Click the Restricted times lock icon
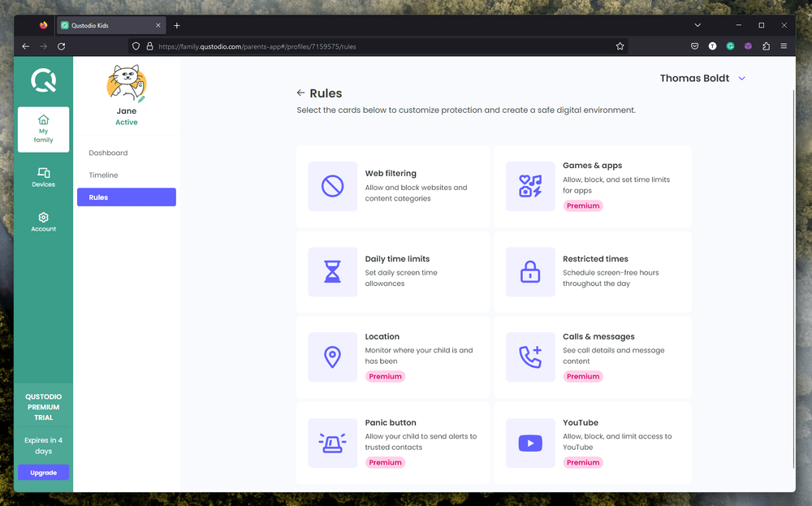The width and height of the screenshot is (812, 506). [530, 271]
